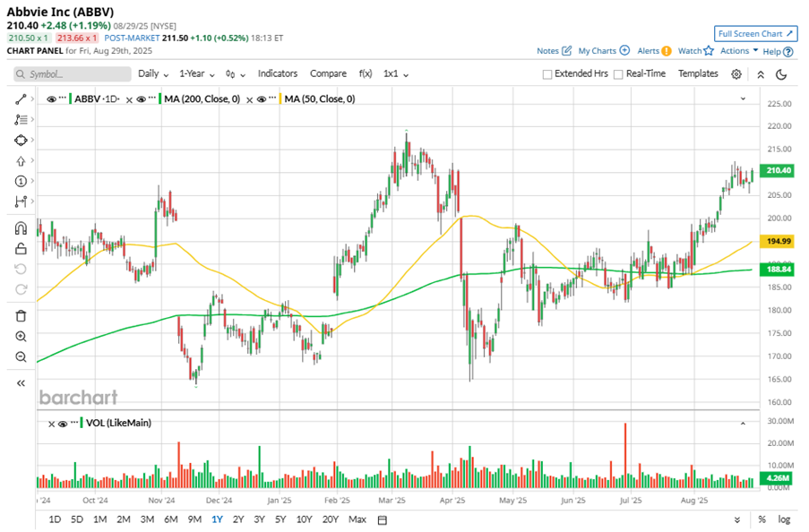Screen dimensions: 809x532
Task: Expand more range options double chevron
Action: click(x=736, y=519)
